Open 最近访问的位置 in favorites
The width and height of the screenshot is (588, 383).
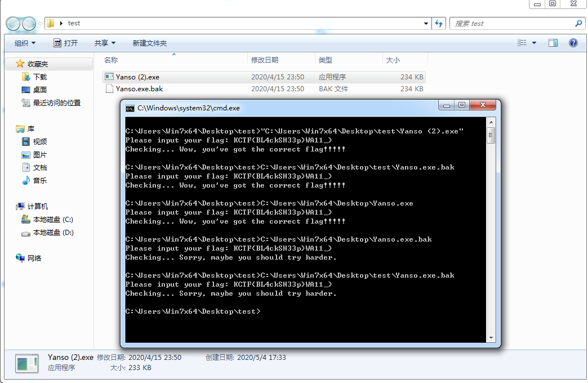pyautogui.click(x=57, y=103)
